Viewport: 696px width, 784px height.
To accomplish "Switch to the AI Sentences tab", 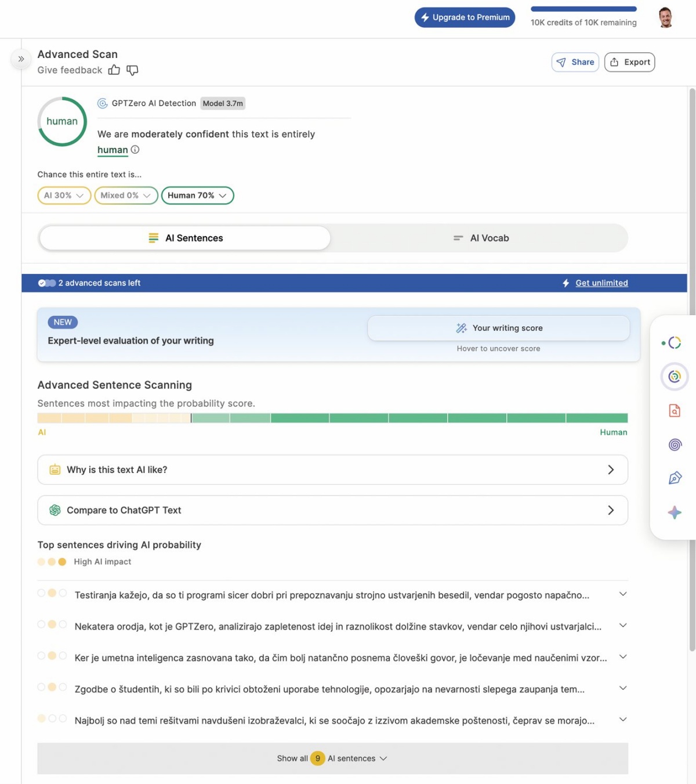I will click(185, 238).
